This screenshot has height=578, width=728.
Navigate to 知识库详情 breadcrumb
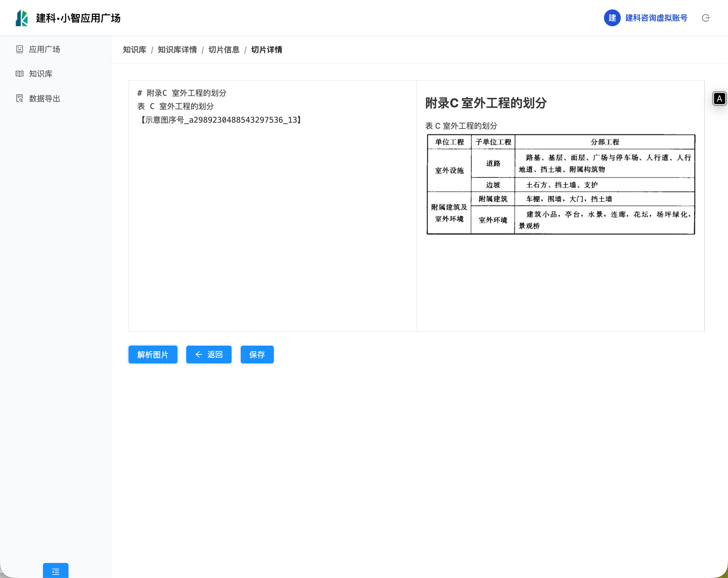(x=177, y=50)
